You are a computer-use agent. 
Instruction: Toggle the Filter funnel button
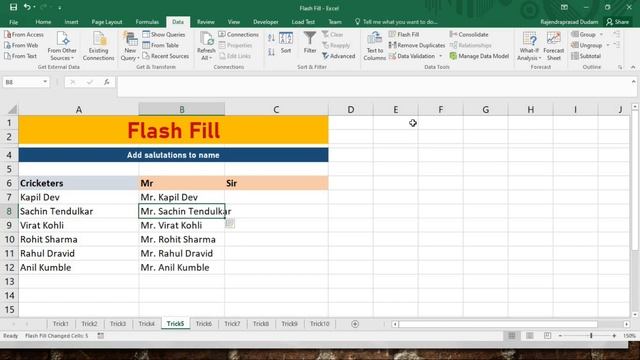pos(310,42)
